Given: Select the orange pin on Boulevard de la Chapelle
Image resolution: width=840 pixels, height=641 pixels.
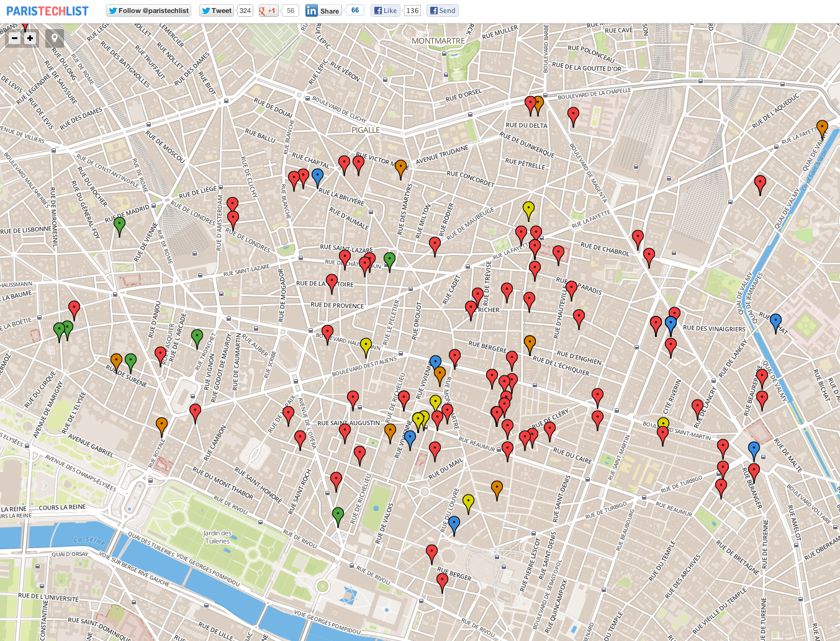Looking at the screenshot, I should pyautogui.click(x=538, y=105).
